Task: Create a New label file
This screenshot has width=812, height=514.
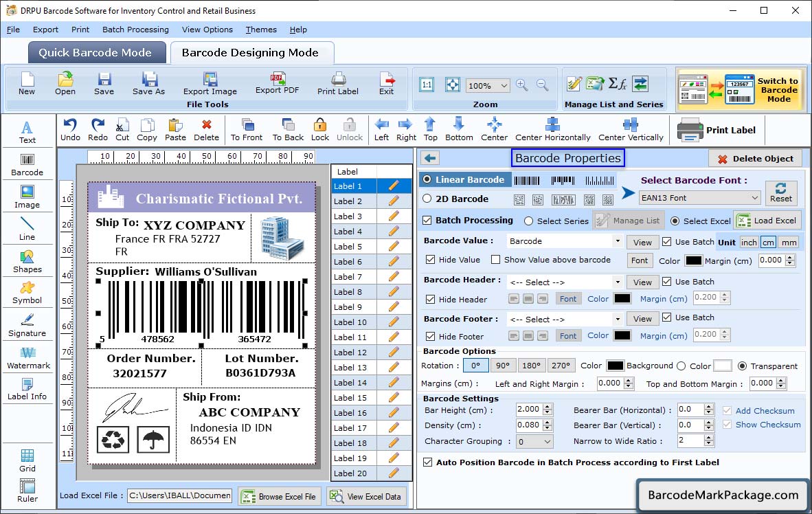Action: click(x=27, y=84)
